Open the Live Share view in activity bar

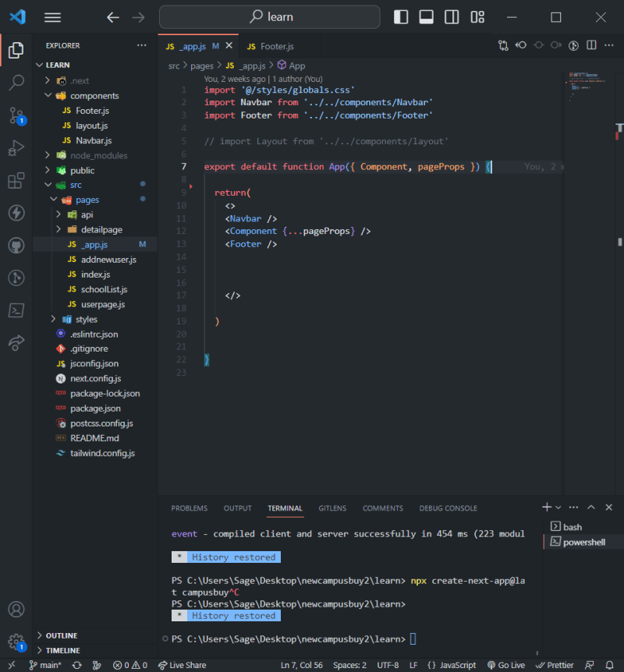pos(16,343)
